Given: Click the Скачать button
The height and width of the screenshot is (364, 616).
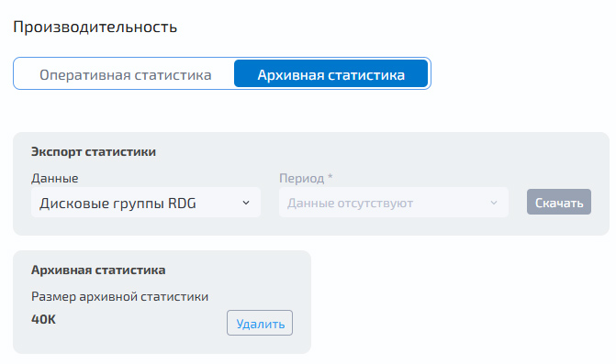Looking at the screenshot, I should (559, 202).
